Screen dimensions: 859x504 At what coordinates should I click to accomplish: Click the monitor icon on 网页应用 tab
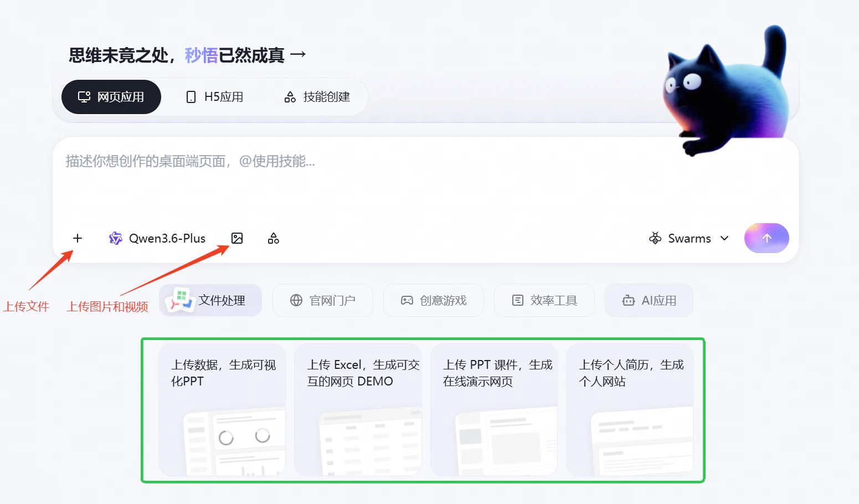[84, 97]
